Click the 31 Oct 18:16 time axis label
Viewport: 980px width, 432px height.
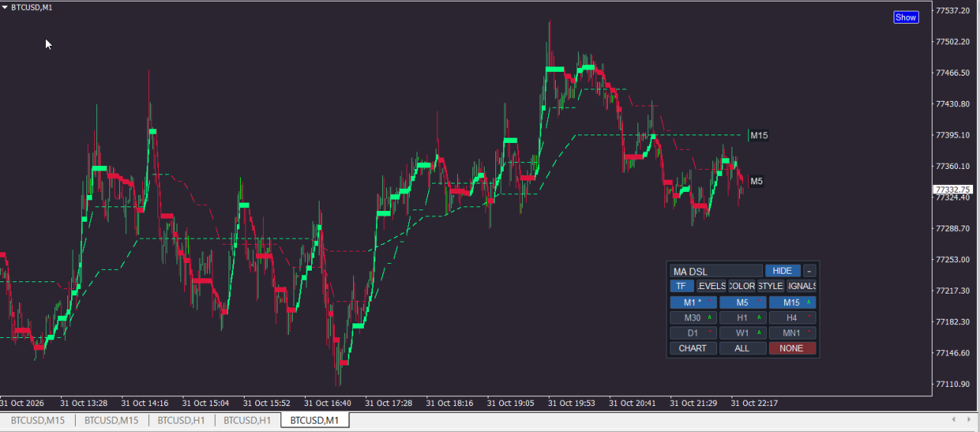tap(450, 403)
